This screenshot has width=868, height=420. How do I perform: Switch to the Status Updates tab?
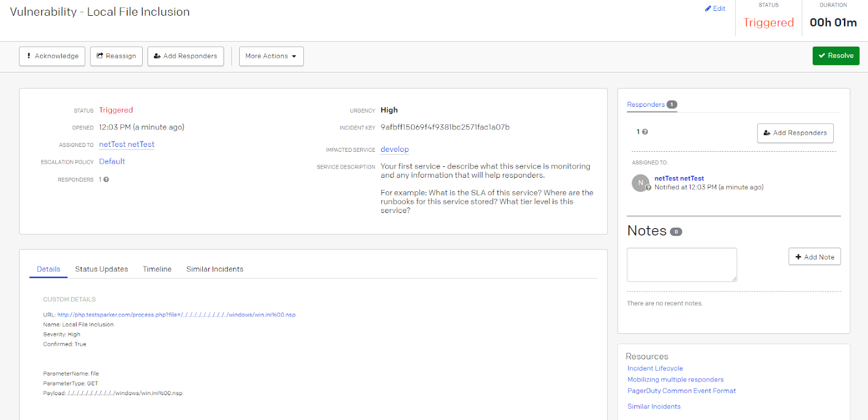coord(101,269)
